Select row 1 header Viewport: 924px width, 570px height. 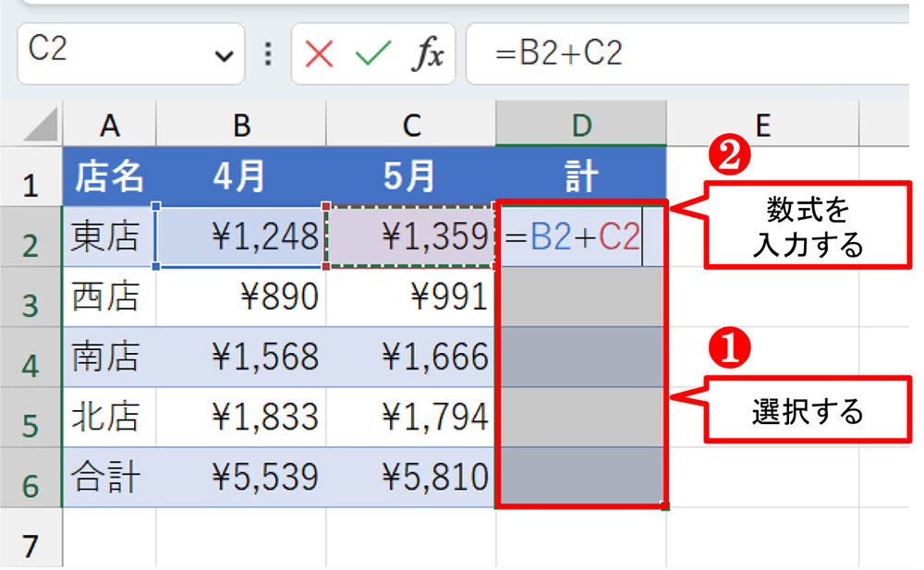(x=30, y=176)
